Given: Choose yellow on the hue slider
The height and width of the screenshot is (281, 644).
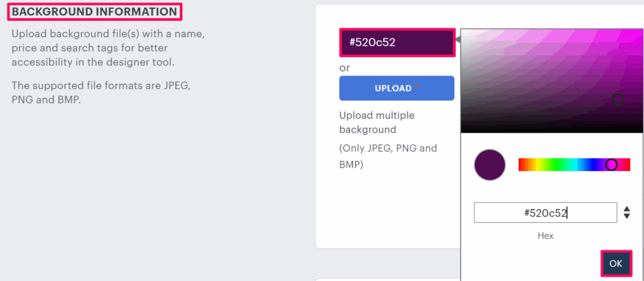Looking at the screenshot, I should [536, 165].
